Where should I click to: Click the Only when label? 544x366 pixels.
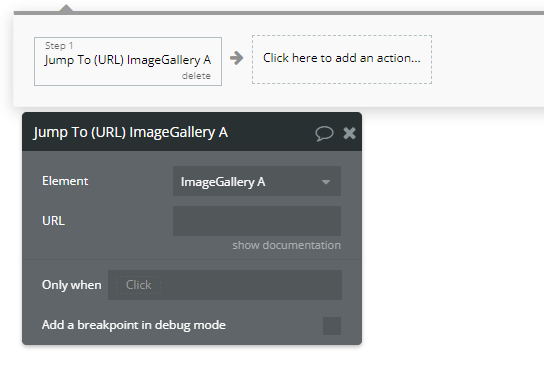click(x=71, y=285)
